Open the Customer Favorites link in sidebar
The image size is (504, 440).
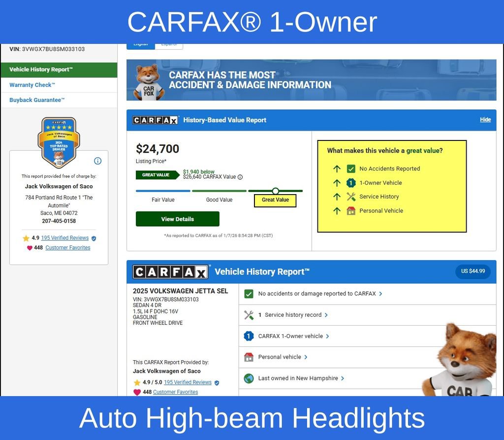[x=67, y=248]
